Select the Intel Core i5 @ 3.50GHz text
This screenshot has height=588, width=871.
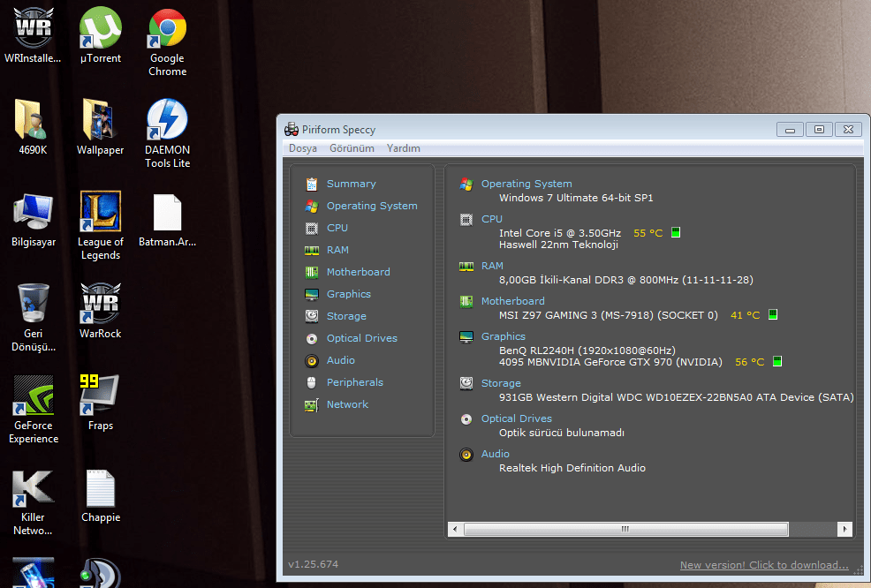tap(560, 233)
